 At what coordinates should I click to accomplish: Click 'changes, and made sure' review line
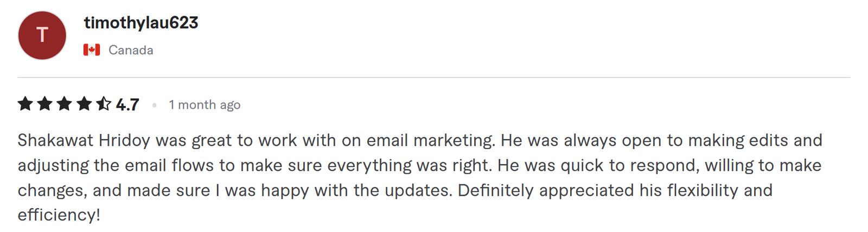114,190
